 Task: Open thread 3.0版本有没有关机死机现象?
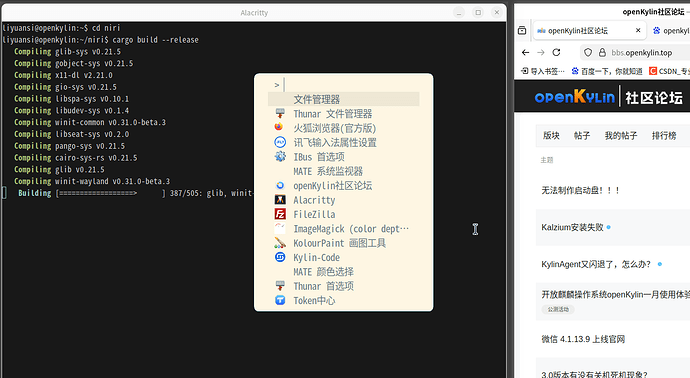pos(594,375)
